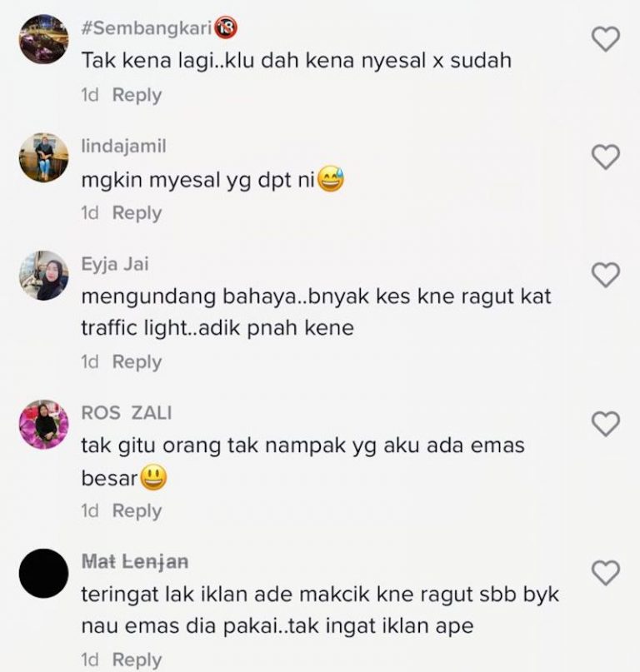The image size is (640, 672).
Task: Open #Sembangkari's profile picture
Action: click(44, 39)
